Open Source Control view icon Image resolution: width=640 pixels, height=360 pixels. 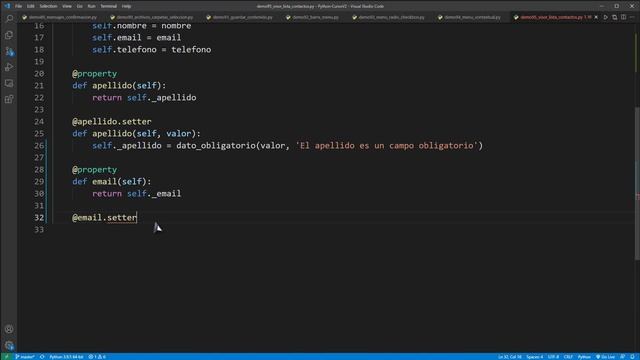9,51
